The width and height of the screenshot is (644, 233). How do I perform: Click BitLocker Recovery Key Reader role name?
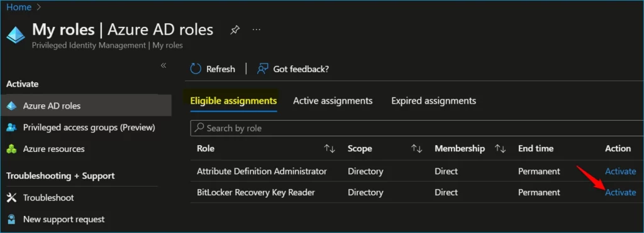(256, 192)
